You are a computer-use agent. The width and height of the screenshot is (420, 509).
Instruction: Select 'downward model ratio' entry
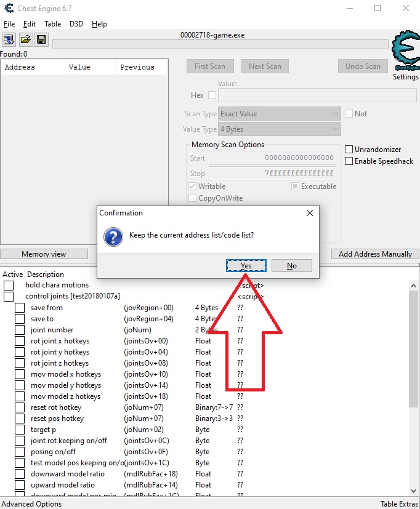tap(68, 474)
